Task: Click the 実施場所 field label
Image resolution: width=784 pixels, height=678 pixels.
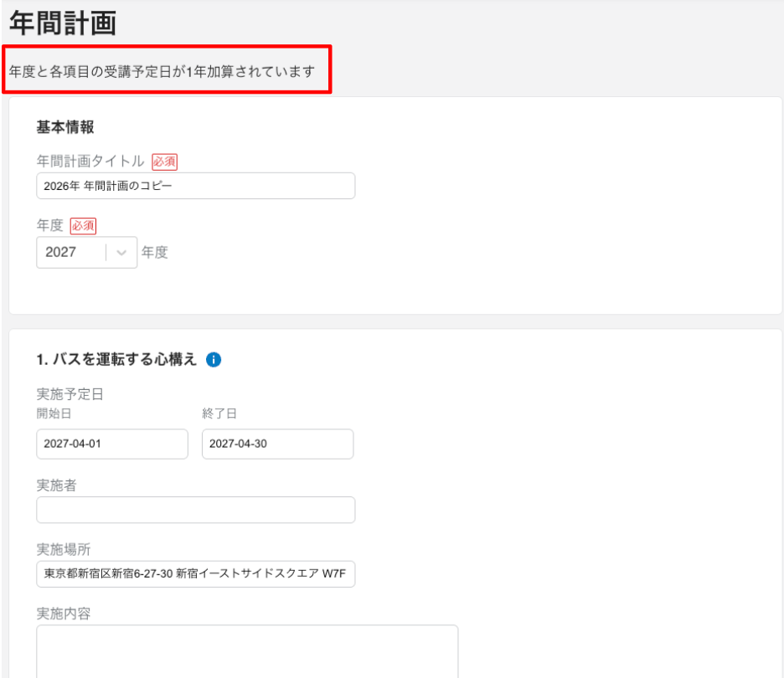Action: (63, 550)
